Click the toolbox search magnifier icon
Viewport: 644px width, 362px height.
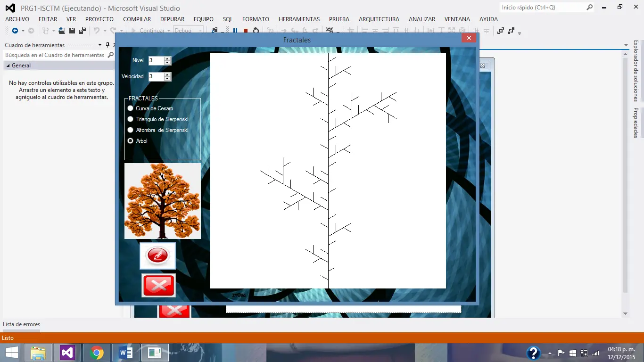[111, 55]
